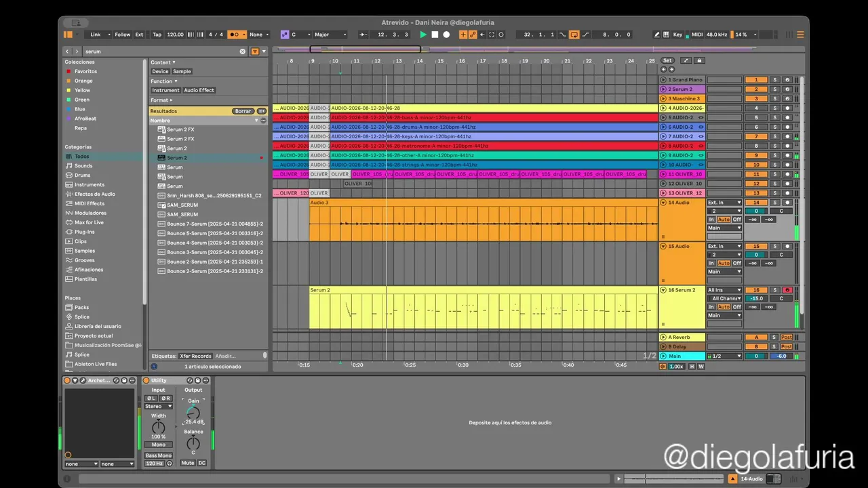Expand the Format filter section
868x488 pixels.
pos(161,100)
